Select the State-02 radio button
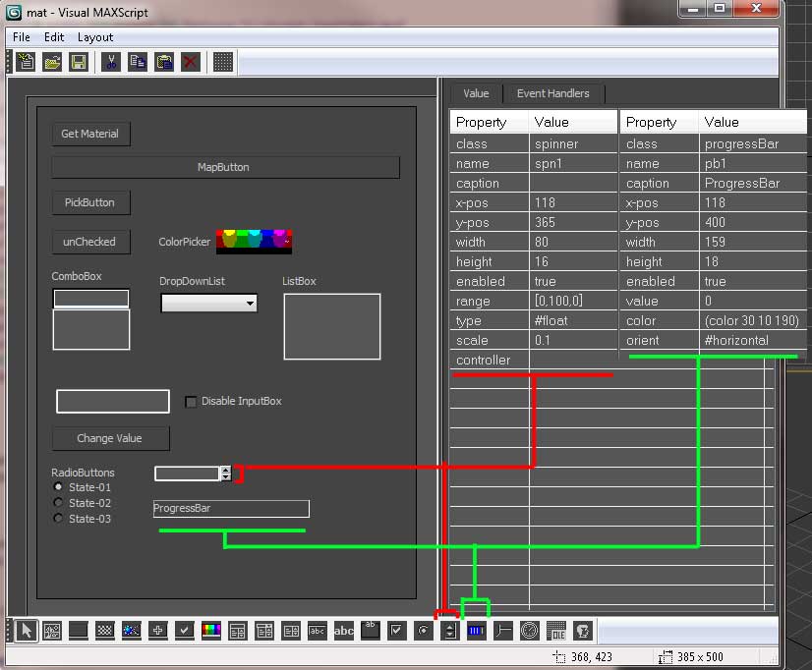Screen dimensions: 812x670 58,502
